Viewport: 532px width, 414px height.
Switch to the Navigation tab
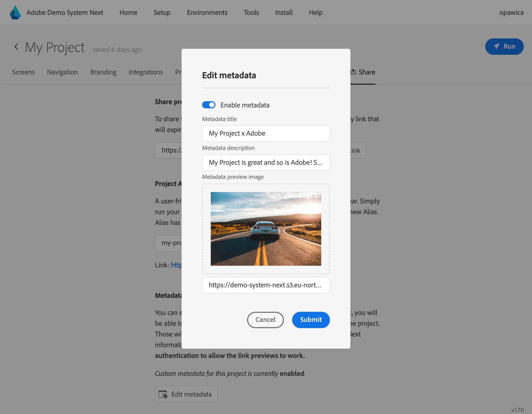pyautogui.click(x=62, y=72)
